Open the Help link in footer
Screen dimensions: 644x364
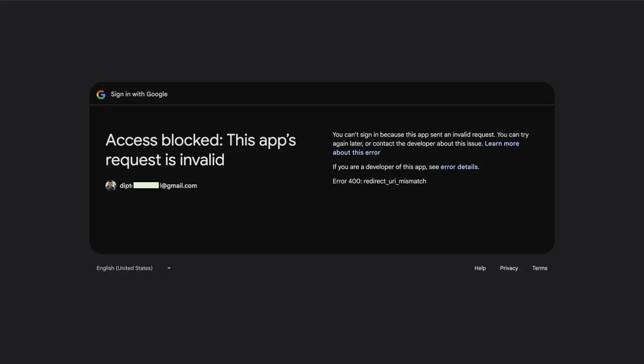(480, 268)
